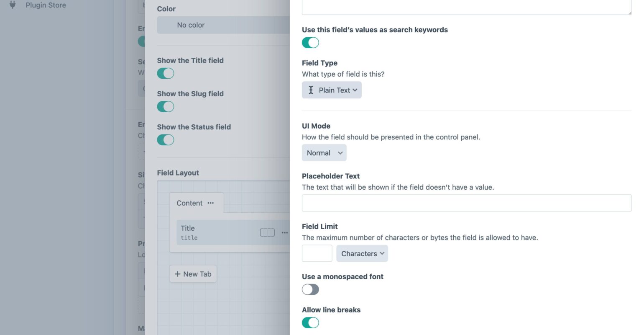The image size is (644, 335).
Task: Toggle Show the Slug field switch
Action: (x=166, y=106)
